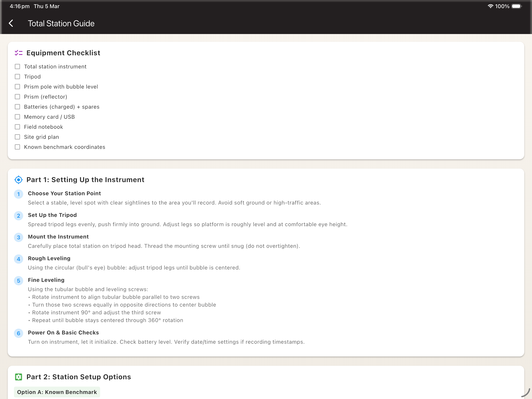
Task: Check the Memory card / USB item
Action: pos(17,117)
